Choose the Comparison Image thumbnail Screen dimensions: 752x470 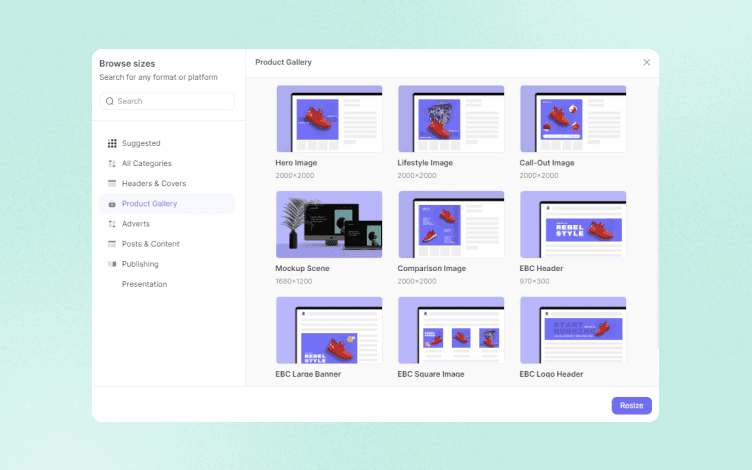tap(451, 224)
